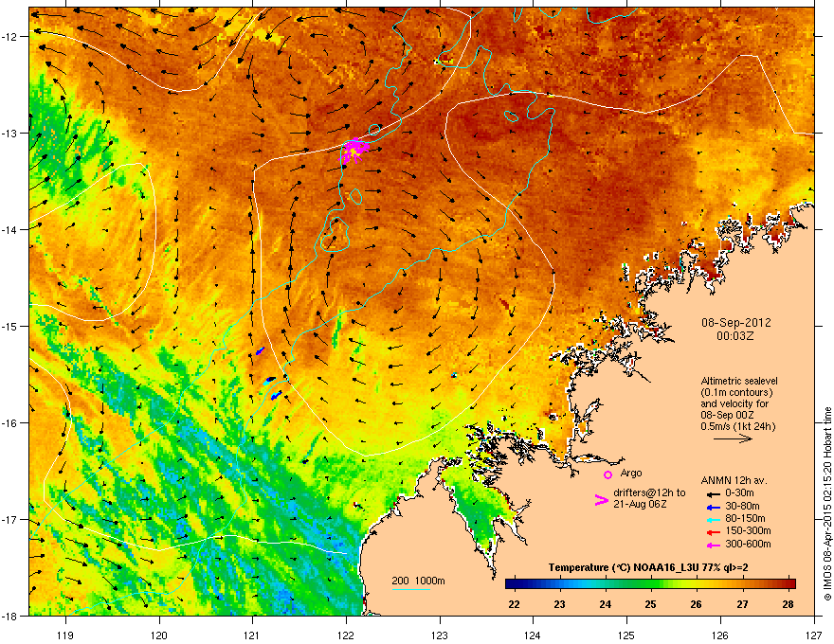Image resolution: width=834 pixels, height=644 pixels.
Task: Click the '300-600m' depth label
Action: pos(748,545)
